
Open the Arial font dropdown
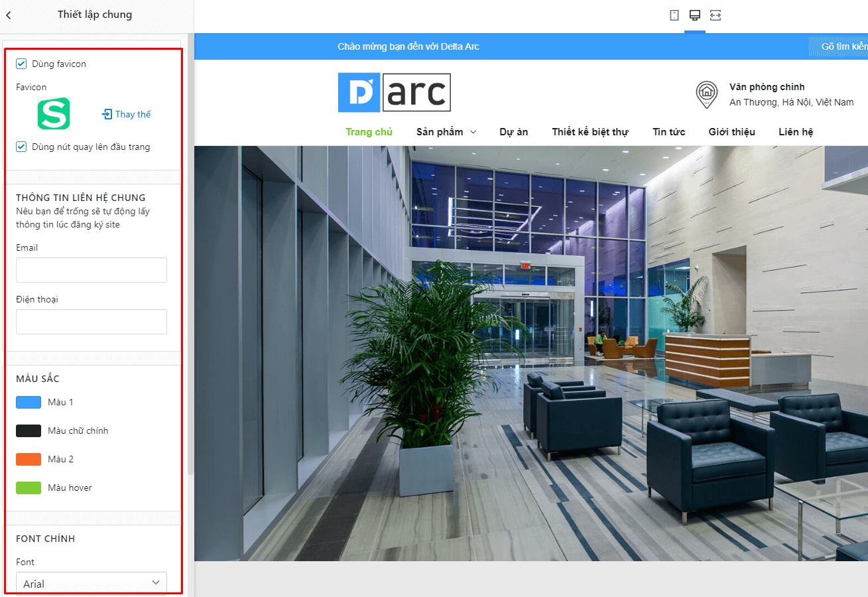[92, 583]
